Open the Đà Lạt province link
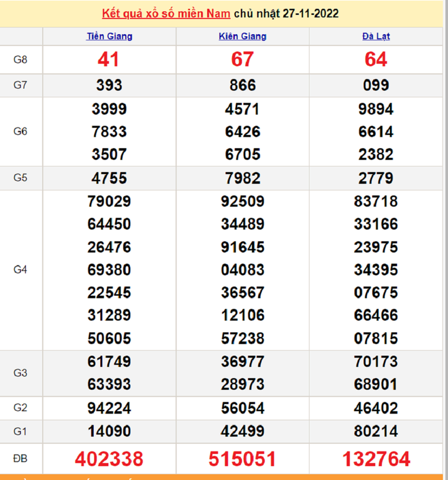 tap(376, 36)
